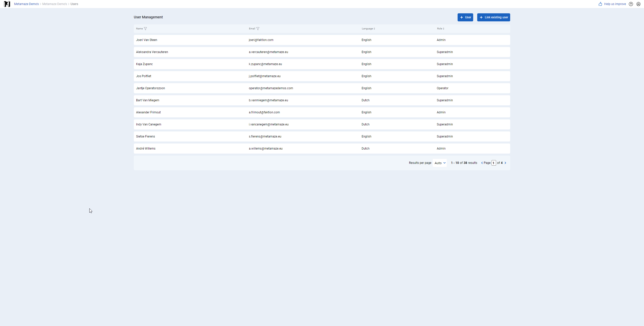Image resolution: width=644 pixels, height=326 pixels.
Task: Select Indy Van Canegem name
Action: (x=149, y=124)
